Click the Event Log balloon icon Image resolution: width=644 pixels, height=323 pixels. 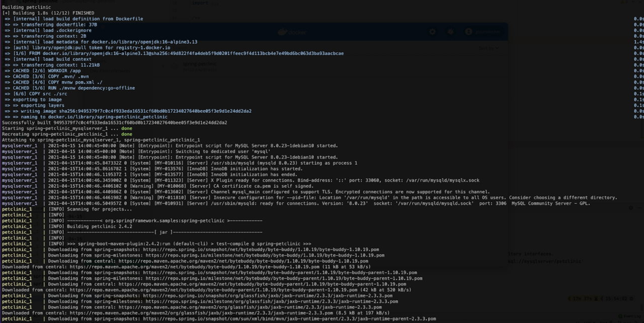tap(620, 316)
